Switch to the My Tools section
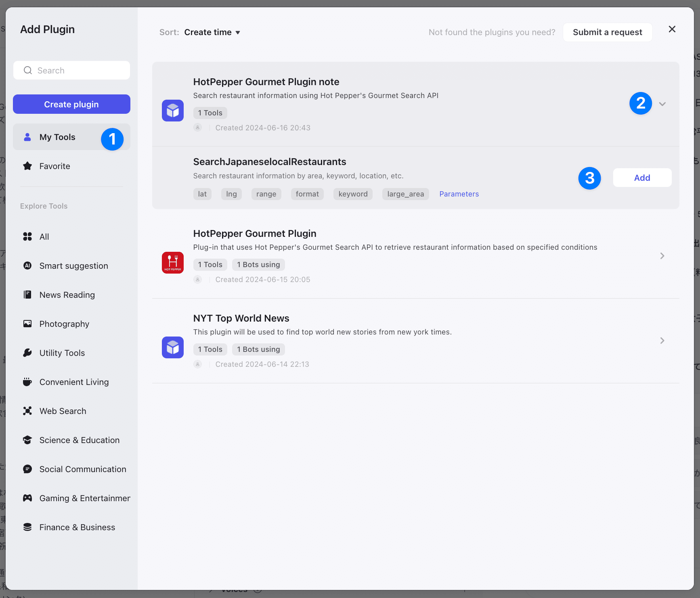 click(57, 137)
